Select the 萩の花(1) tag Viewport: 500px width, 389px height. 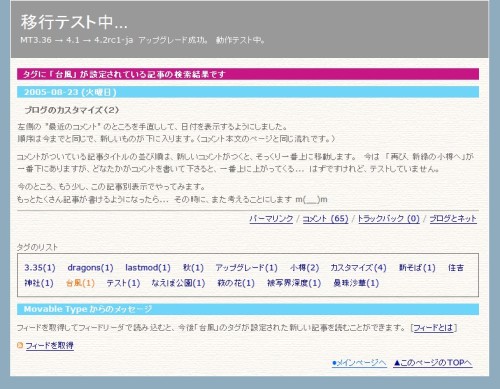tap(236, 283)
